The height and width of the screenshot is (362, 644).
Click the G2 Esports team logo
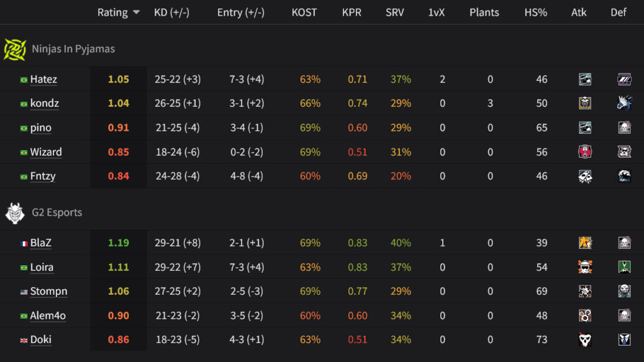(x=14, y=212)
